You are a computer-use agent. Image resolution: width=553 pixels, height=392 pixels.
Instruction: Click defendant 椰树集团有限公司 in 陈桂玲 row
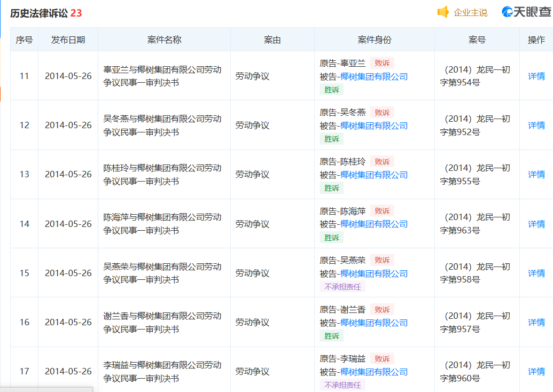373,175
